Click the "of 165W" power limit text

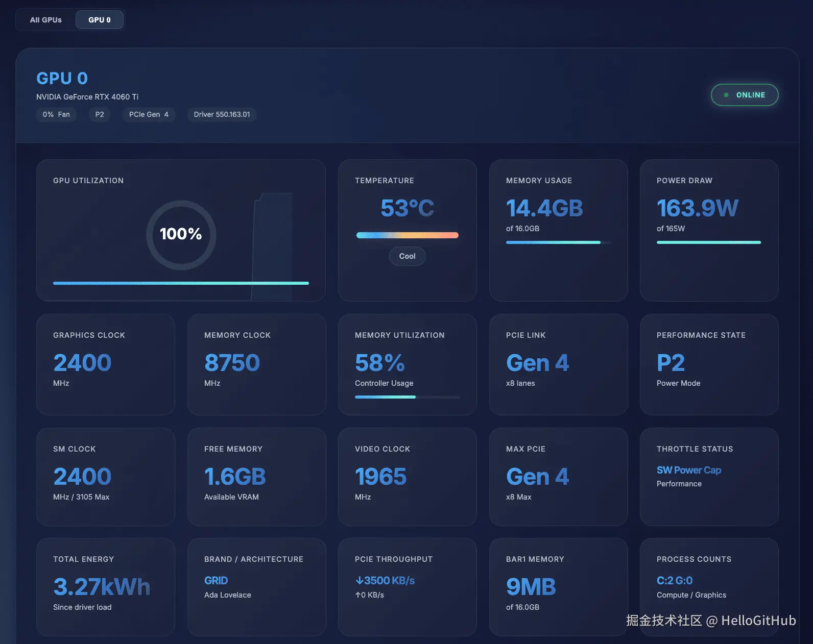pyautogui.click(x=671, y=229)
